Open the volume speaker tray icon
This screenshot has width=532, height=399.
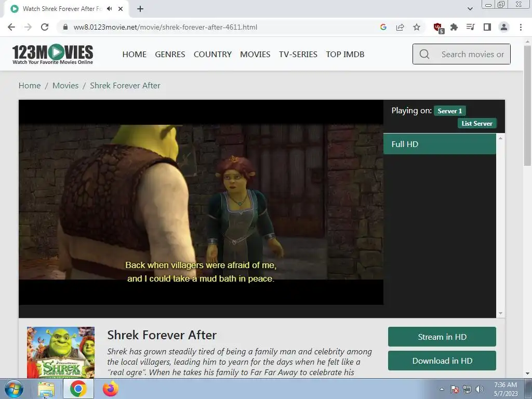(x=479, y=389)
